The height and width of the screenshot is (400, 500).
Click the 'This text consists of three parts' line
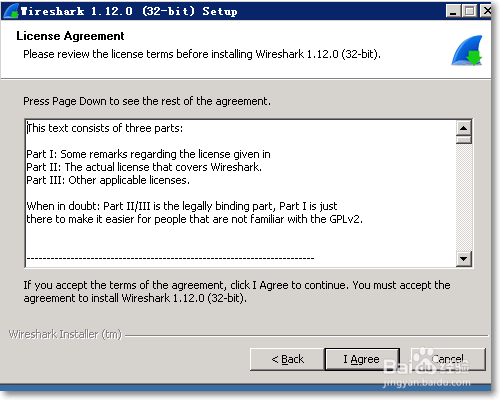[x=105, y=128]
